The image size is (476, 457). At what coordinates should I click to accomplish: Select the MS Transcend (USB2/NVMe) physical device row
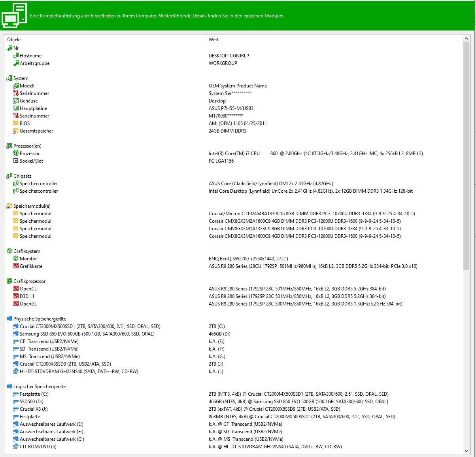(50, 356)
